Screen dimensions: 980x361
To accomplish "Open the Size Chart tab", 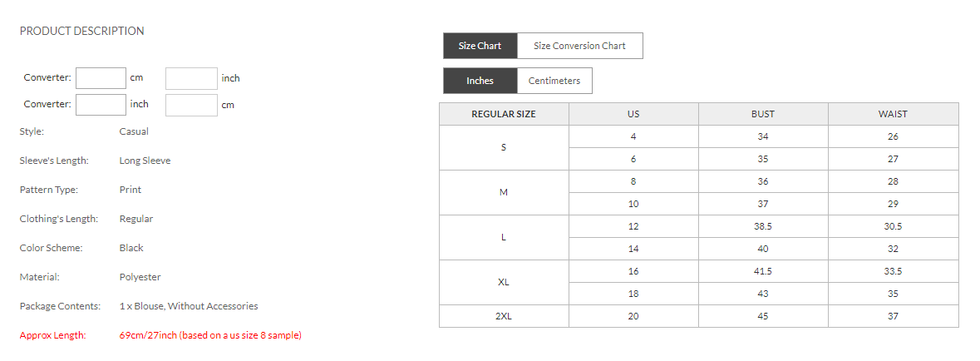I will [x=480, y=46].
